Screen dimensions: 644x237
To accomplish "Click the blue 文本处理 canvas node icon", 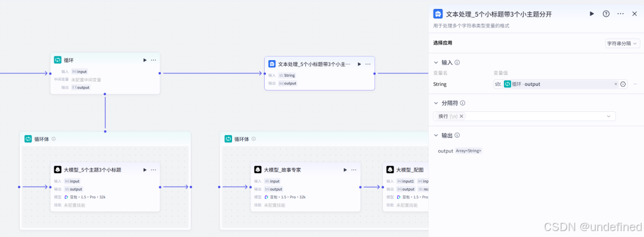I will [x=271, y=64].
